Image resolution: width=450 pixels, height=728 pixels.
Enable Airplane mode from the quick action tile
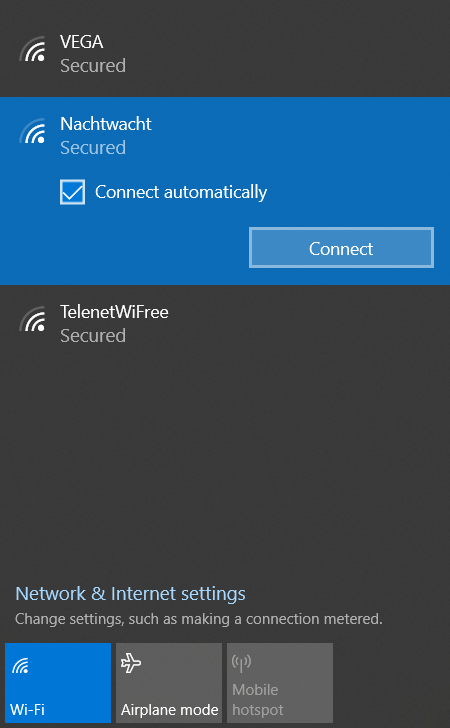[x=169, y=683]
